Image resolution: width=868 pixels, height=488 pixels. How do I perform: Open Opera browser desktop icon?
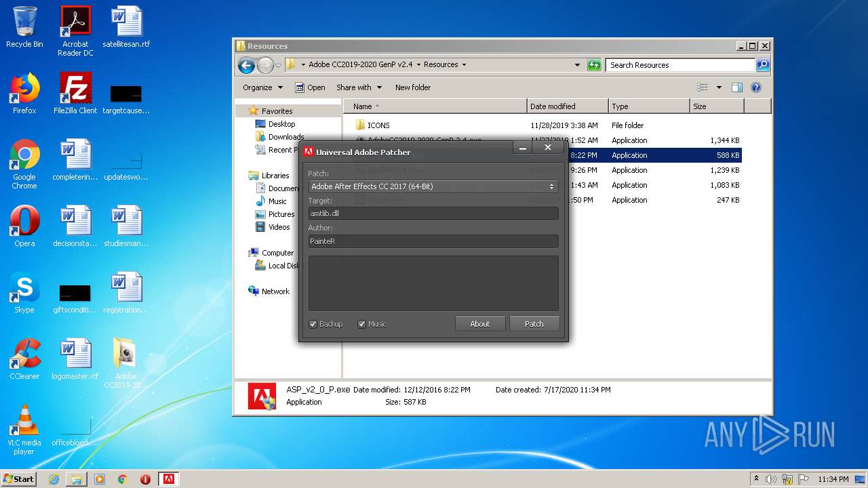tap(24, 226)
